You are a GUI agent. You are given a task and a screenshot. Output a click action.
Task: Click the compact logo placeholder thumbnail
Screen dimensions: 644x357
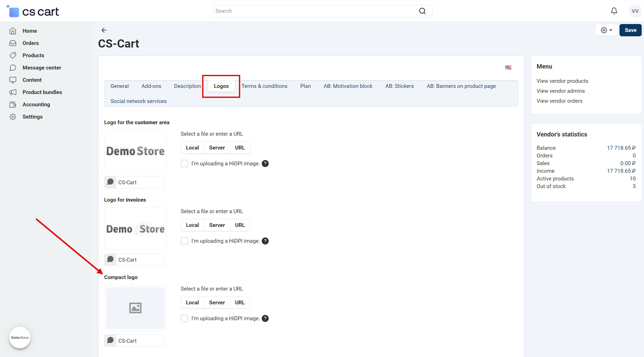click(x=135, y=308)
